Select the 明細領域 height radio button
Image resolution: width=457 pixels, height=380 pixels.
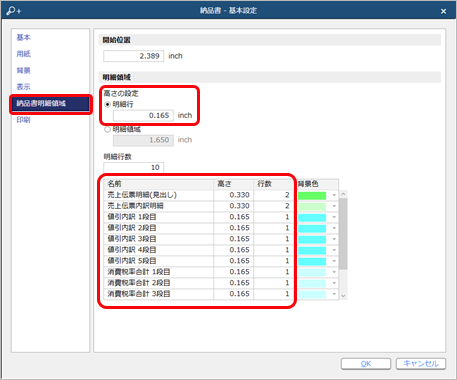[107, 129]
